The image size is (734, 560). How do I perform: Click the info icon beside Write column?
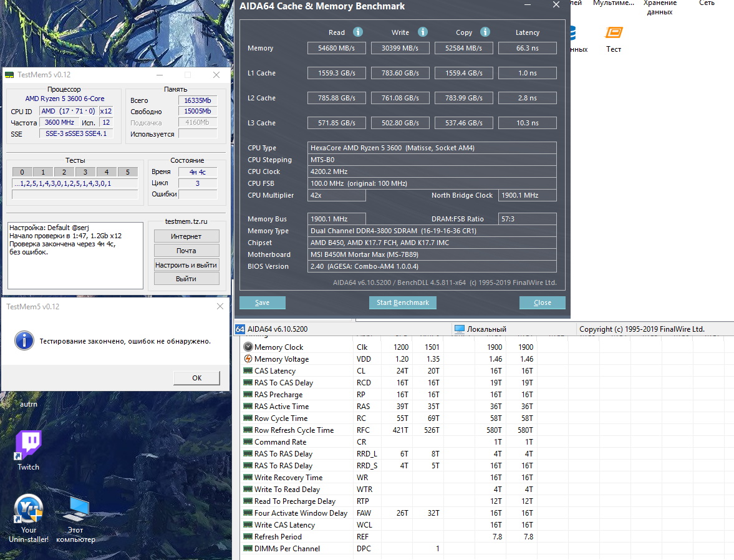click(423, 32)
